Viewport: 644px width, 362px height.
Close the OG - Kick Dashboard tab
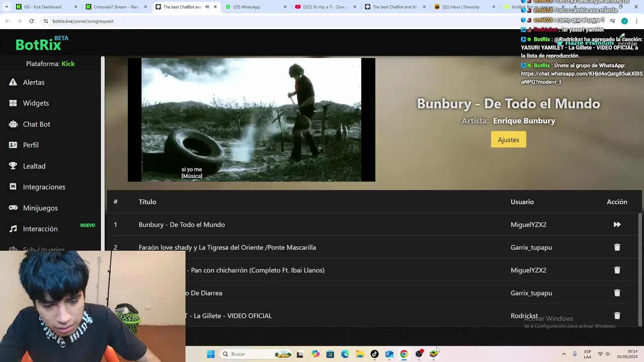(x=76, y=7)
